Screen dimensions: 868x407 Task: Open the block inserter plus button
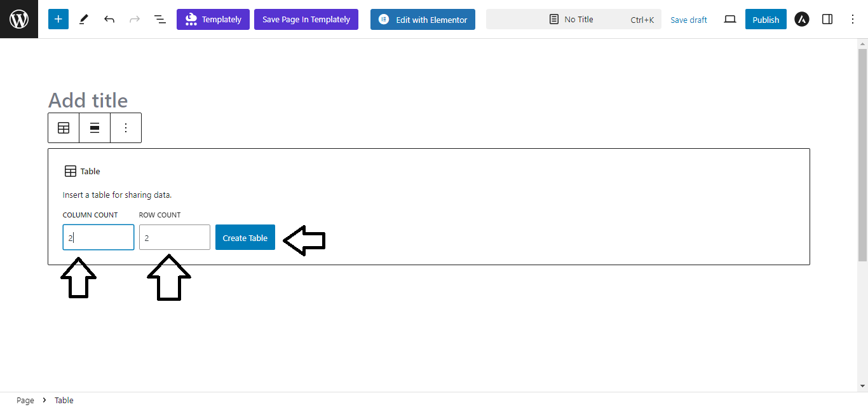click(x=58, y=19)
